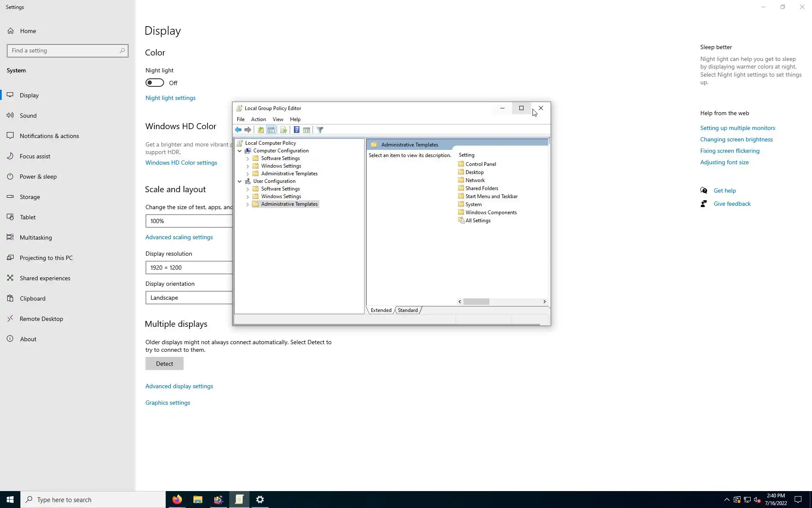Click the Filter funnel toolbar icon

click(320, 130)
